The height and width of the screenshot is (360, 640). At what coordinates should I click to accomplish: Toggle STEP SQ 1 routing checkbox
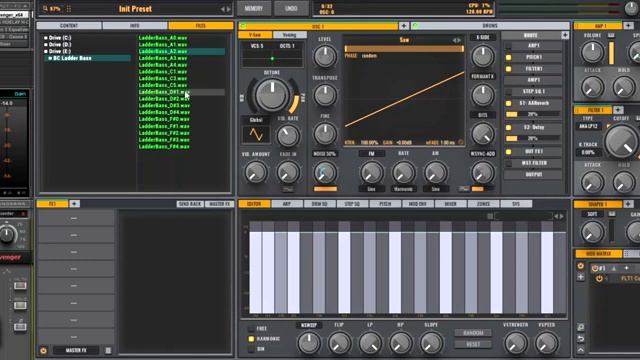click(x=509, y=92)
